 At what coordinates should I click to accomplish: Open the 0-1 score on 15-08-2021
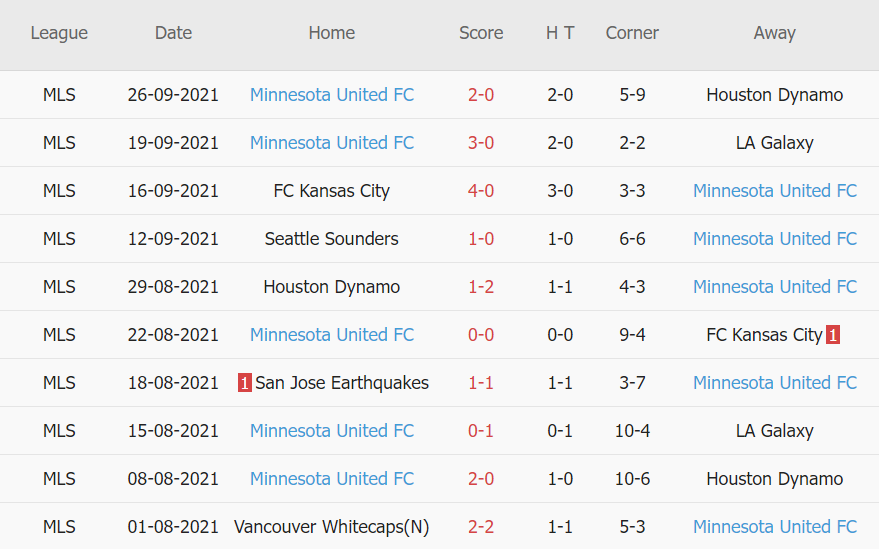point(481,431)
